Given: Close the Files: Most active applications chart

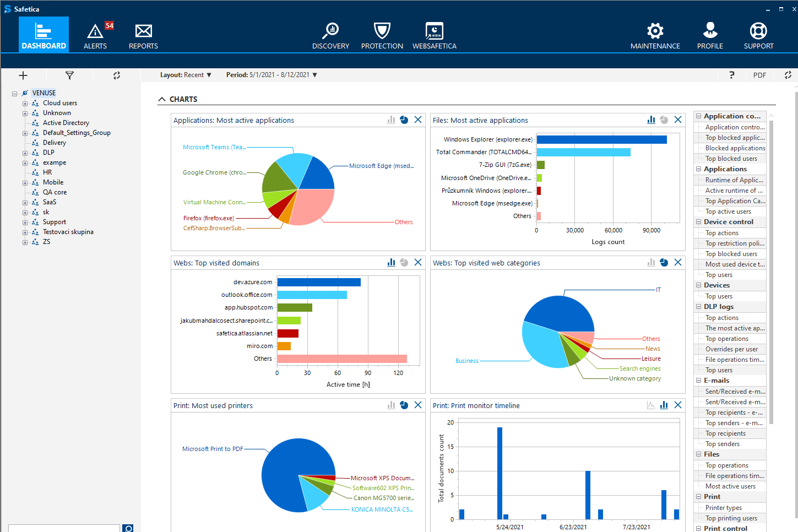Looking at the screenshot, I should click(x=678, y=120).
